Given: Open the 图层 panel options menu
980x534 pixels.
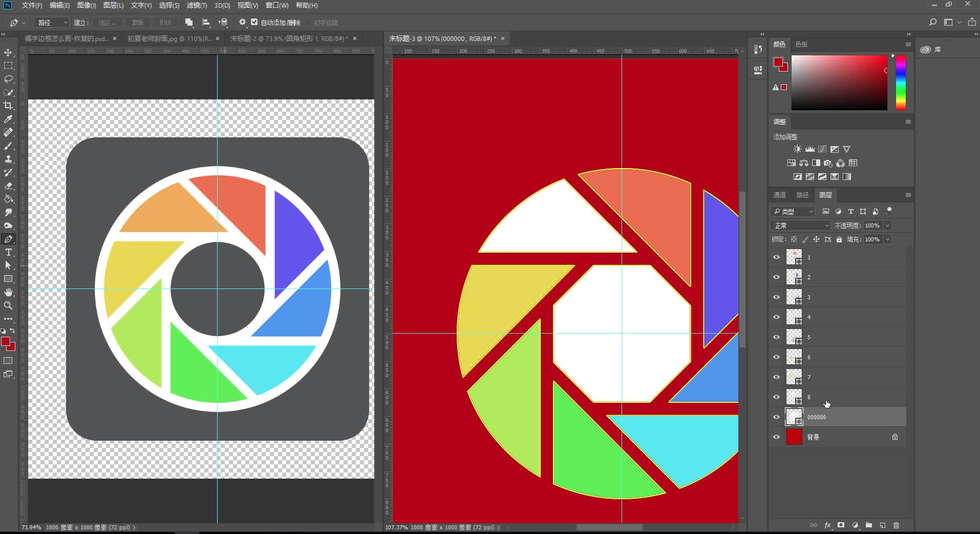Looking at the screenshot, I should (x=908, y=195).
